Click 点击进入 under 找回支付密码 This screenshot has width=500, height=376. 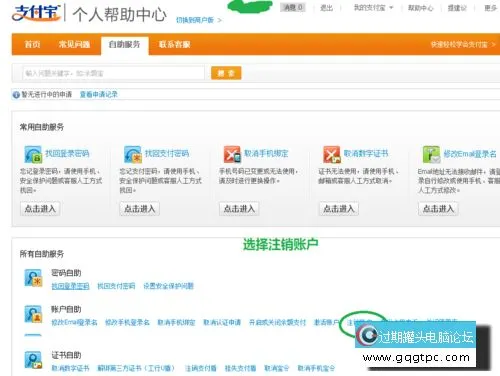[140, 209]
